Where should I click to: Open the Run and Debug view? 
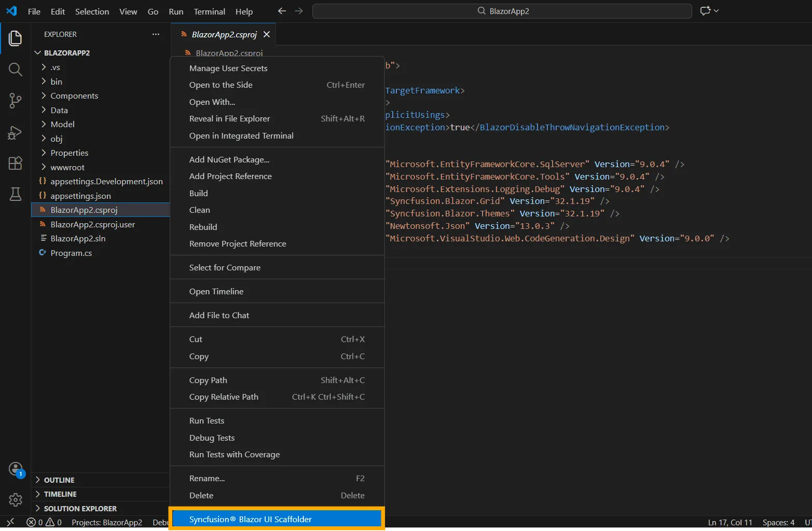click(x=15, y=132)
